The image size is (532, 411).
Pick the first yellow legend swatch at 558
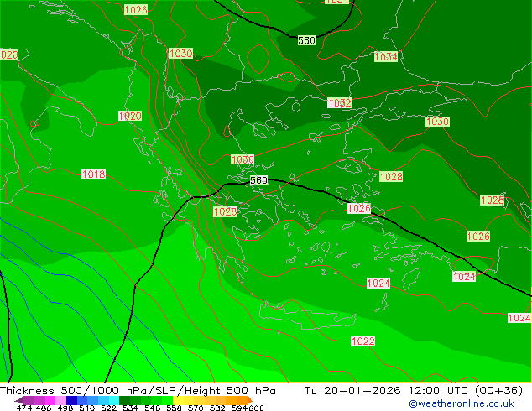click(178, 400)
